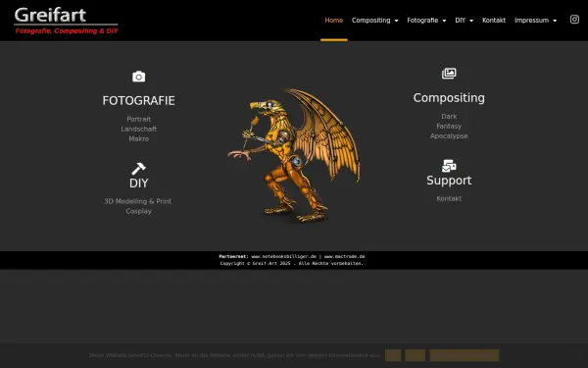
Task: Open the Fantasy compositing link
Action: 449,127
